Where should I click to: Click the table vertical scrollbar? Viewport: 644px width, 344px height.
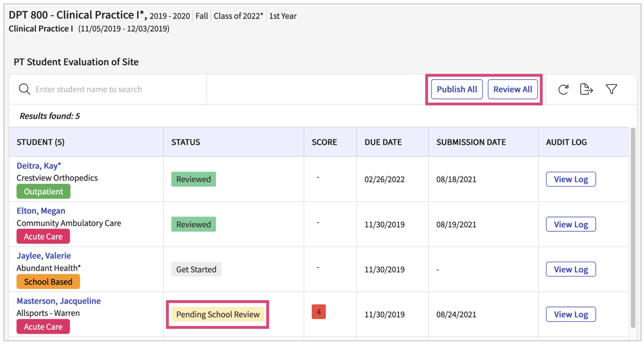point(633,227)
